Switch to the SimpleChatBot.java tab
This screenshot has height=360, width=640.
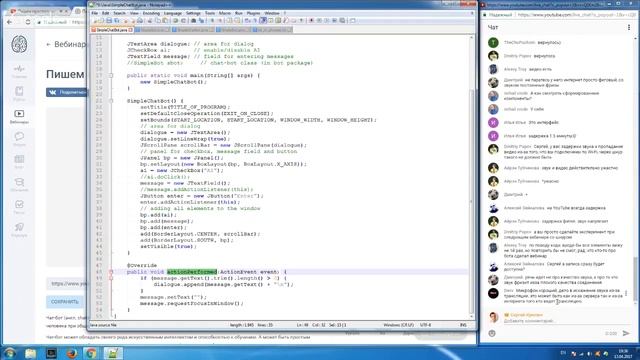[111, 30]
